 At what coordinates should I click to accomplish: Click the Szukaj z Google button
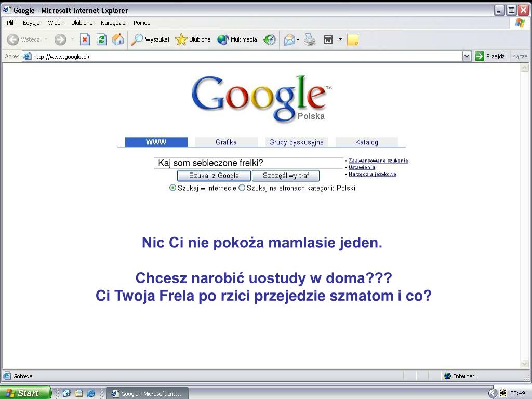[x=214, y=176]
